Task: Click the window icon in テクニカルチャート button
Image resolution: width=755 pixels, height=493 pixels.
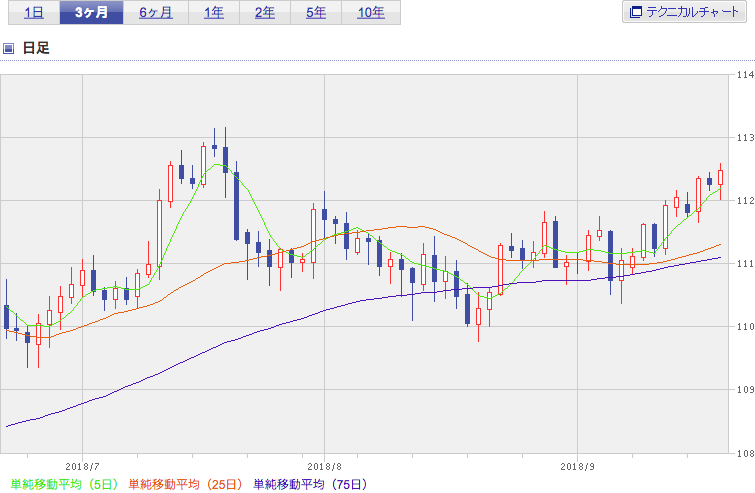Action: (x=636, y=12)
